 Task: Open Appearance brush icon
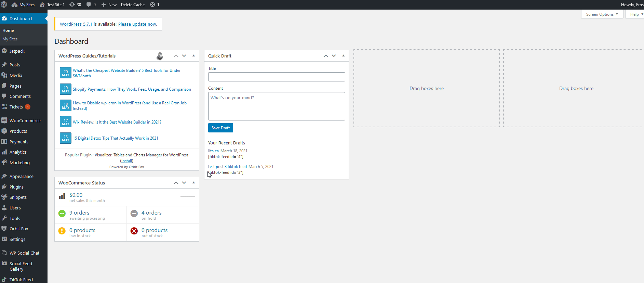4,176
